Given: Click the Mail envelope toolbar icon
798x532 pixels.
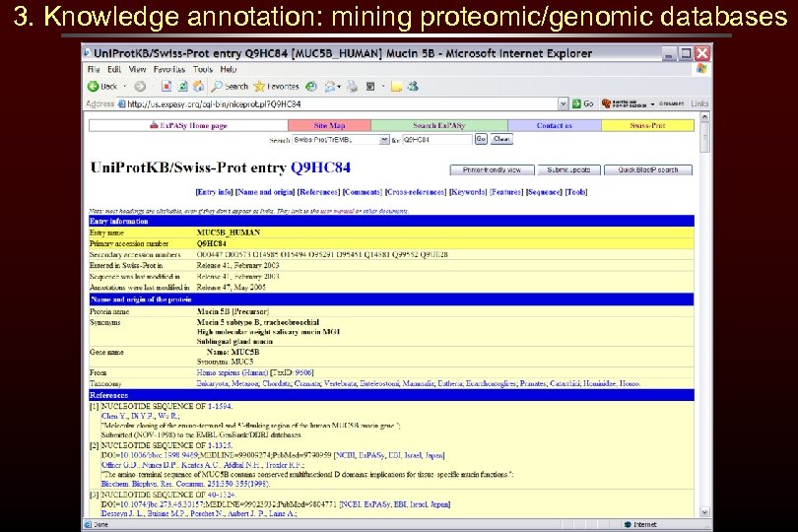Looking at the screenshot, I should coord(330,87).
